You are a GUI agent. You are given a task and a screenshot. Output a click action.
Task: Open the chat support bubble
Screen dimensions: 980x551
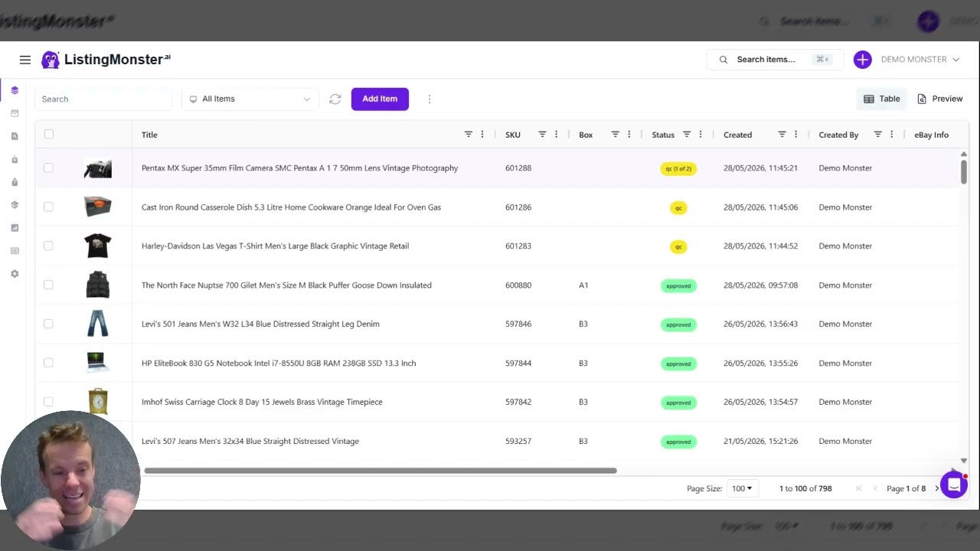click(x=954, y=485)
